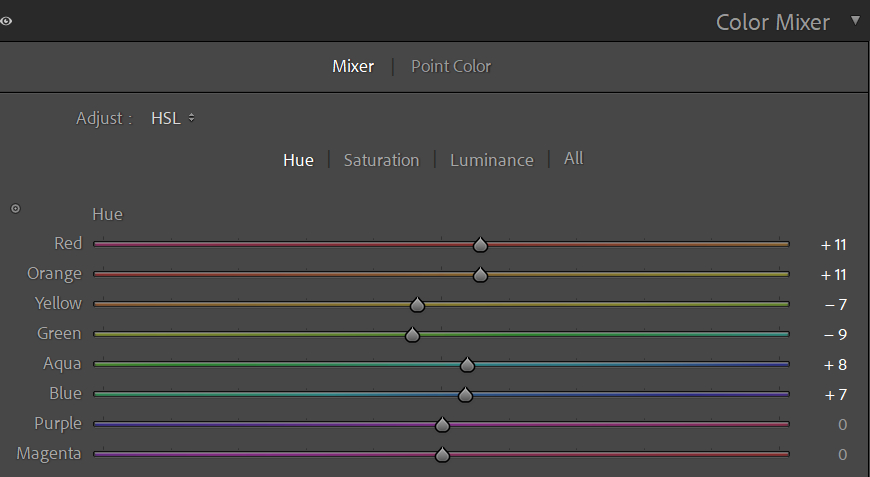Switch to the Mixer tab
Viewport: 870px width, 477px height.
point(353,67)
